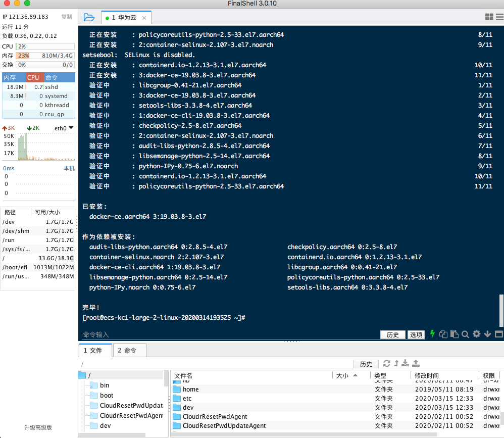Click the 路径 disk column header
504x438 pixels.
click(16, 212)
